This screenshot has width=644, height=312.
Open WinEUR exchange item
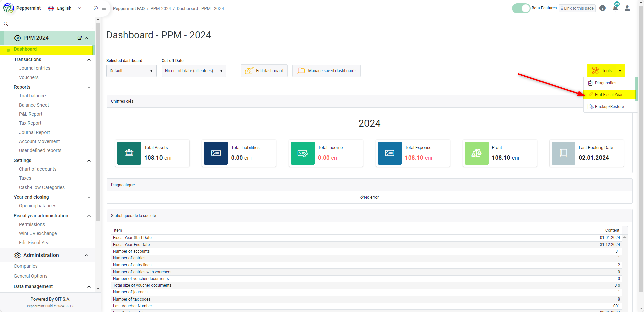point(38,233)
